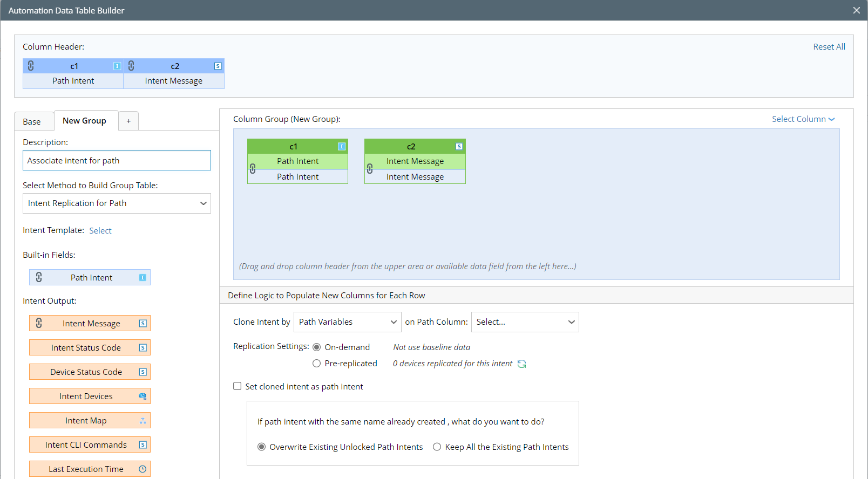Image resolution: width=868 pixels, height=479 pixels.
Task: Open the Intent Replication for Path dropdown
Action: 117,203
